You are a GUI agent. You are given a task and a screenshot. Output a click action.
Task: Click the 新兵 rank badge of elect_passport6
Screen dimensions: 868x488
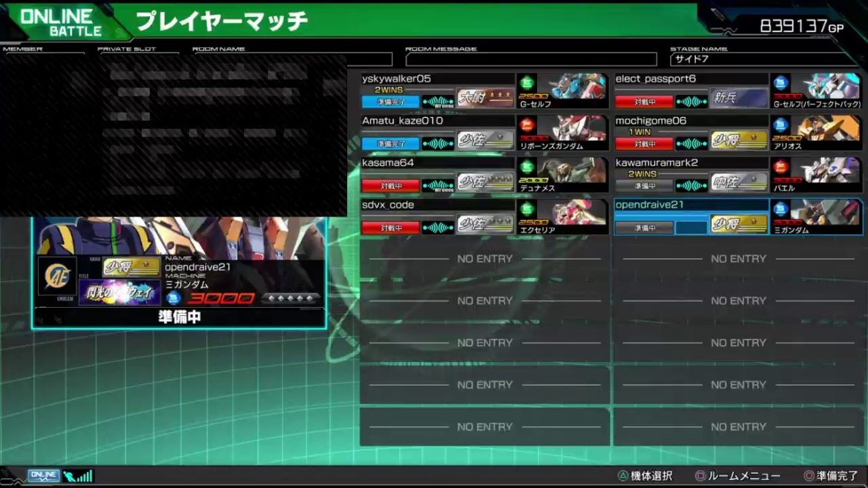(x=739, y=98)
